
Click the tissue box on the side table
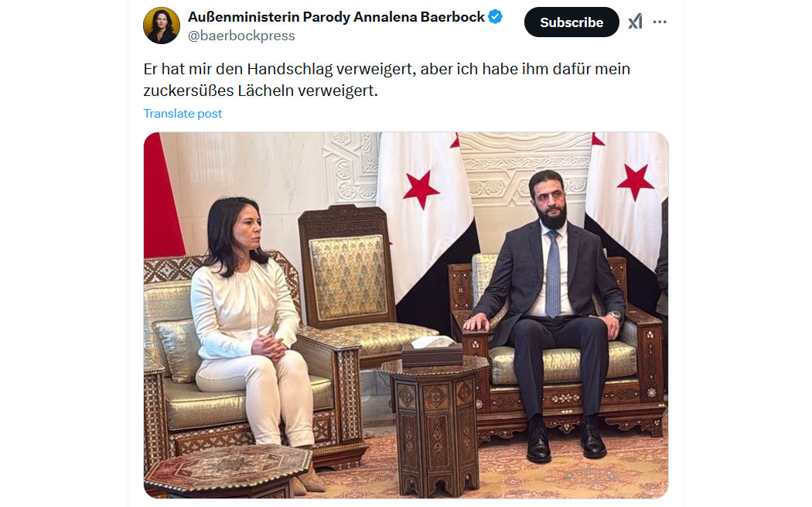(432, 351)
